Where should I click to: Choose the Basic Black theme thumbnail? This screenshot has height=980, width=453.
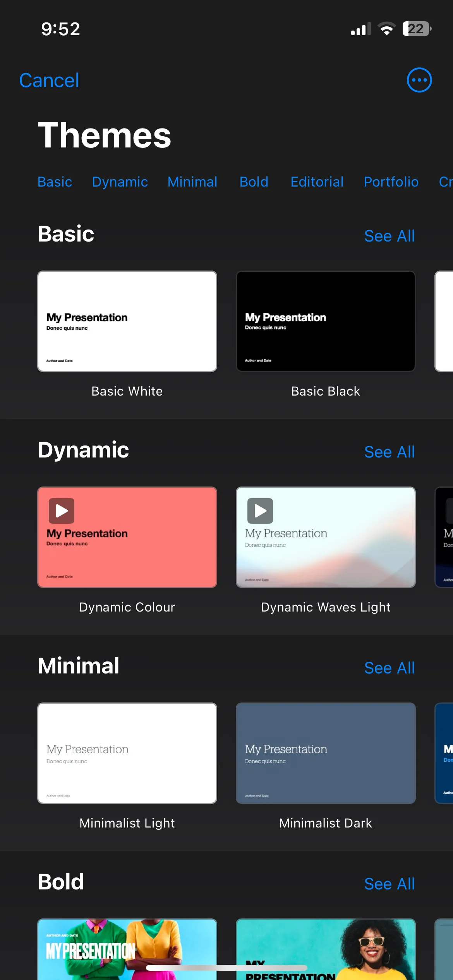(326, 321)
